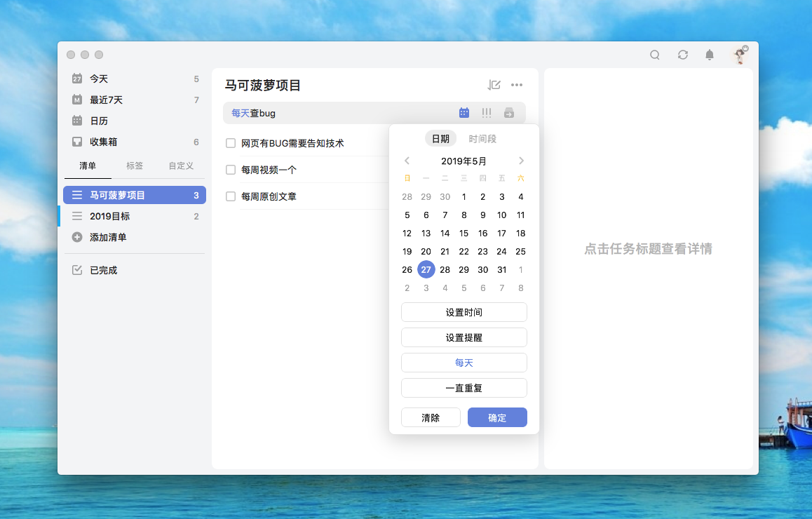Select the 日期 tab in the date picker

coord(440,138)
